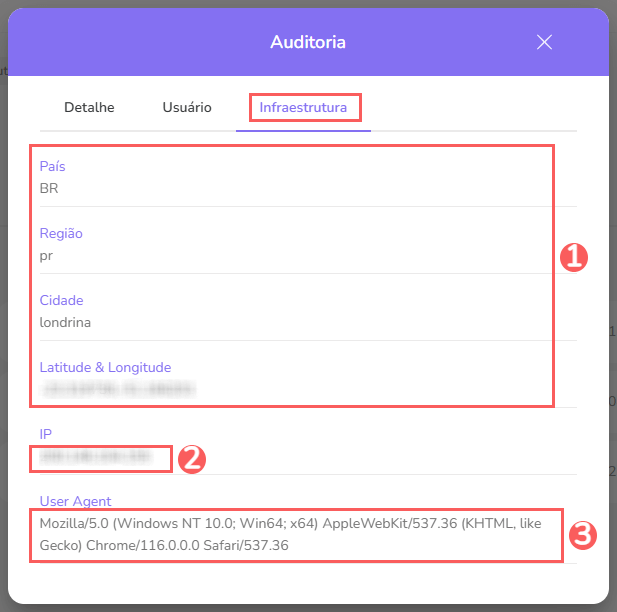This screenshot has height=612, width=617.
Task: Click the red number 2 badge
Action: tap(191, 458)
